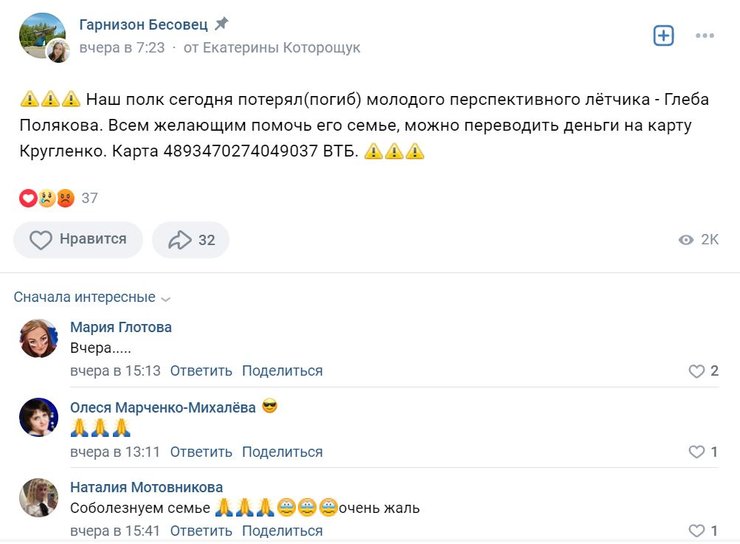The image size is (740, 544).
Task: Click the views eye counter 2K
Action: [x=699, y=240]
